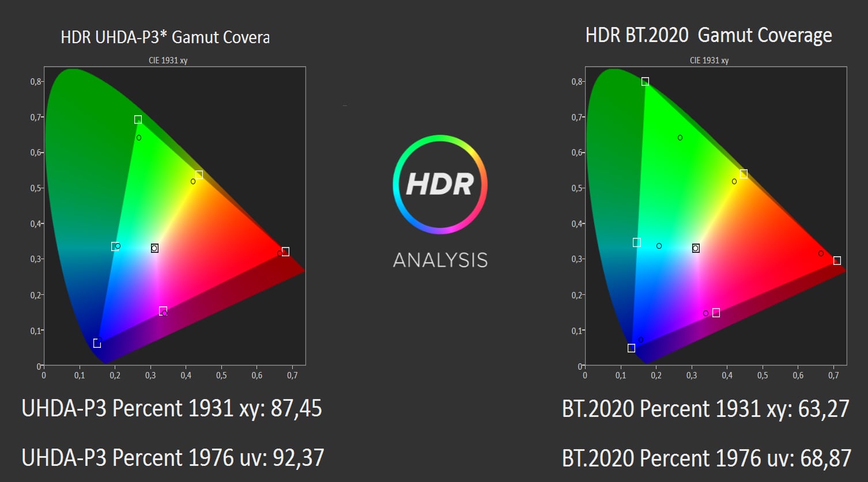Select UHDA-P3 Percent 1931 xy: 87,45
This screenshot has width=868, height=482.
(172, 408)
